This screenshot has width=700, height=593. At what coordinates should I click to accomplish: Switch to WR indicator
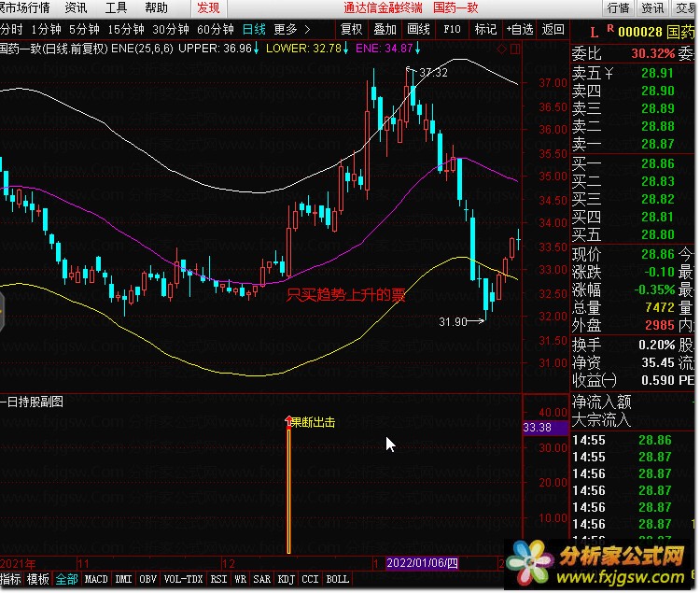240,579
